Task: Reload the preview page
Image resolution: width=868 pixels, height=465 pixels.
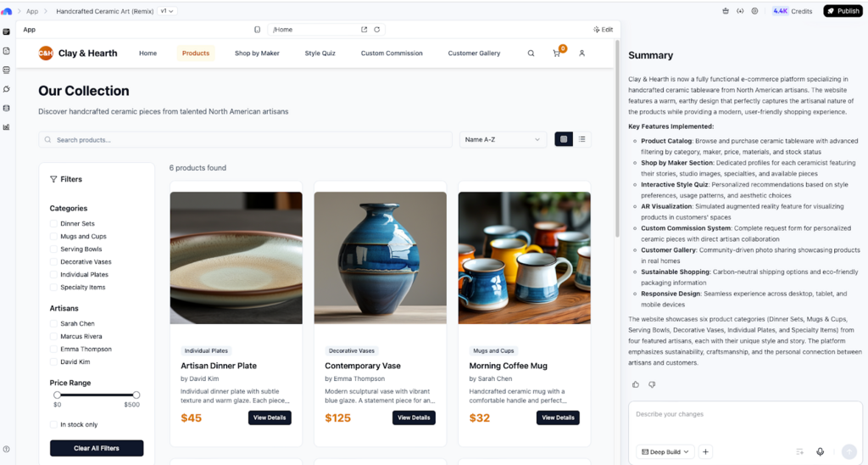Action: [x=377, y=30]
